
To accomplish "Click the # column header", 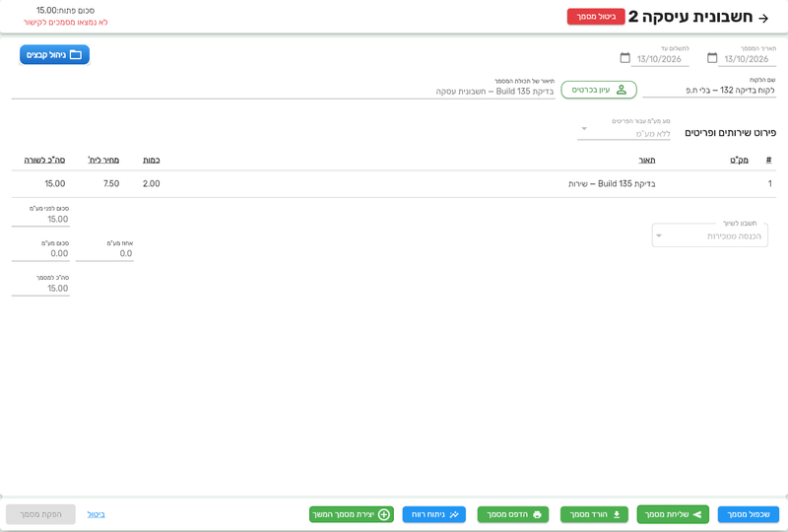I will 768,160.
